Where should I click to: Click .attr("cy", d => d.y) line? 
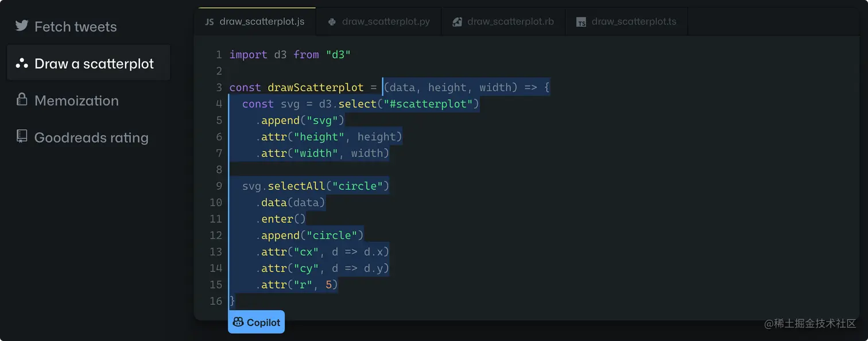323,268
